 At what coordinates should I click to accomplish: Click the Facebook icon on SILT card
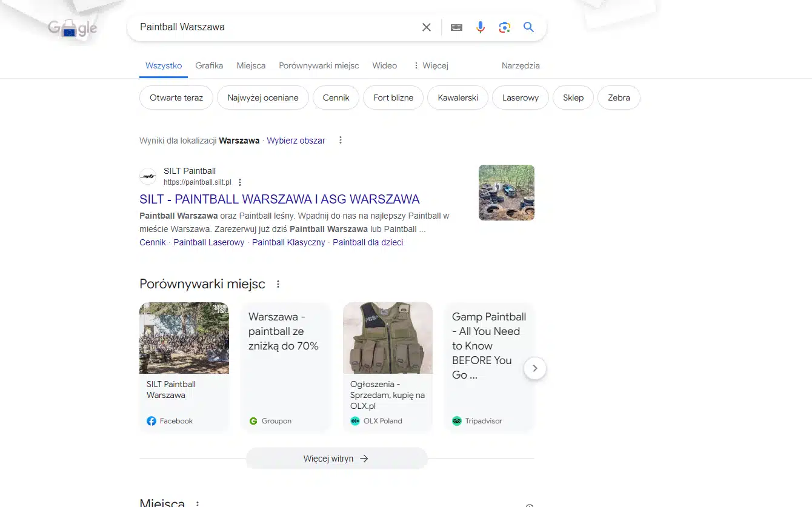(x=151, y=421)
